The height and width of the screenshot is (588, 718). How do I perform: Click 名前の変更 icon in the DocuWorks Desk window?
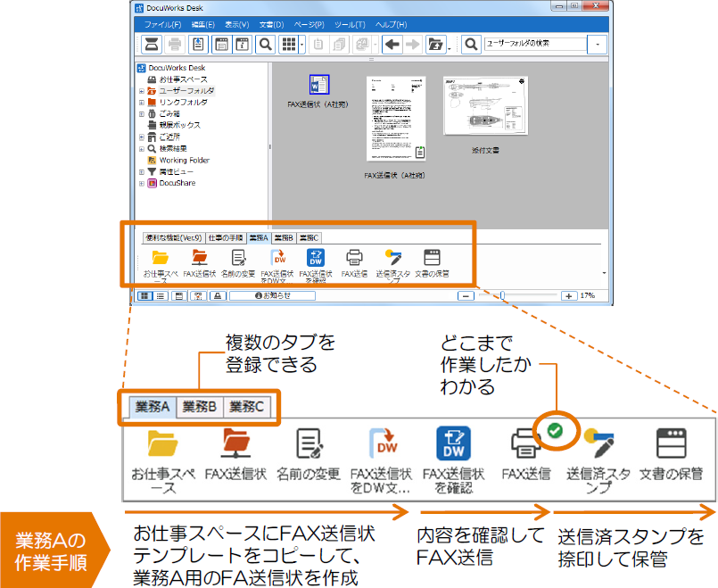tap(238, 257)
